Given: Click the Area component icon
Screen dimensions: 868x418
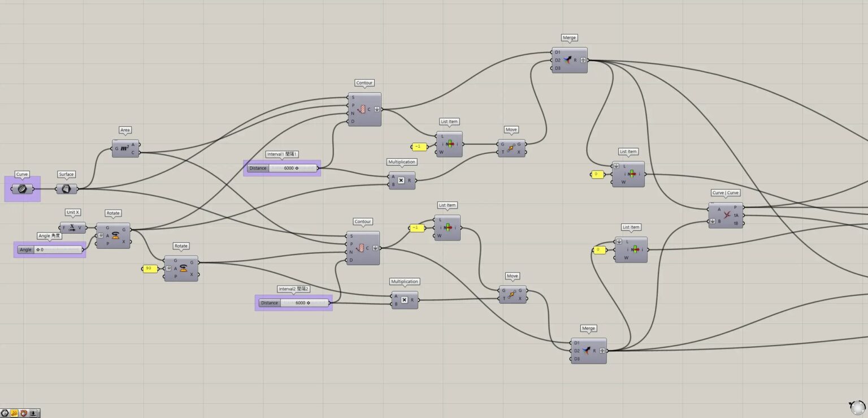Looking at the screenshot, I should coord(124,147).
